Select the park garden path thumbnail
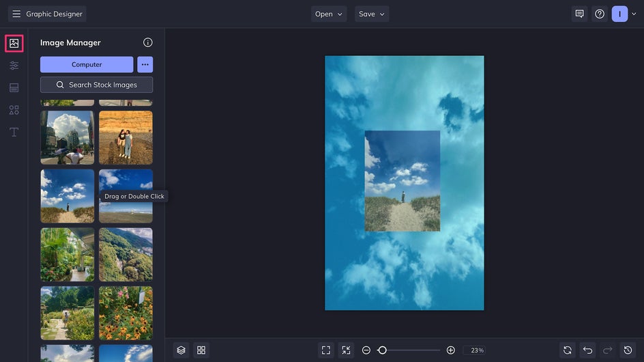Image resolution: width=644 pixels, height=362 pixels. (68, 313)
